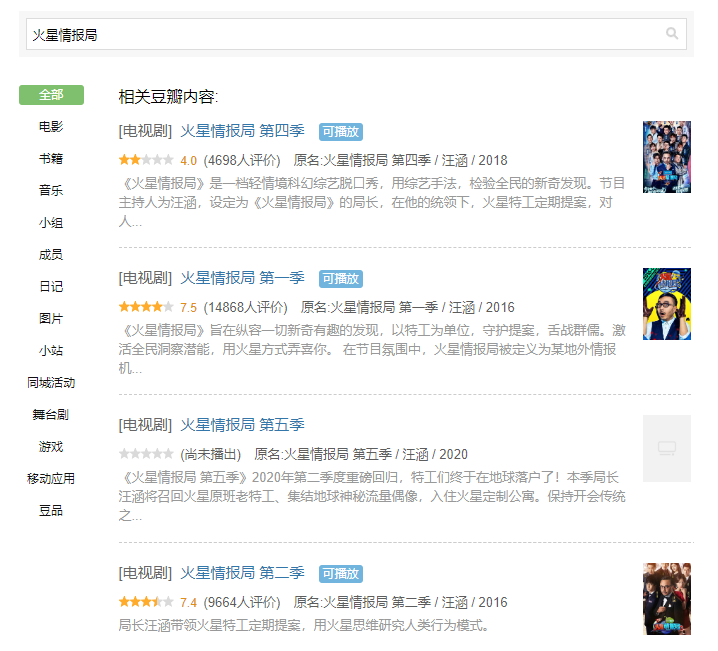The height and width of the screenshot is (651, 718).
Task: Open the 火星情报局 第一季 title link
Action: [x=242, y=278]
